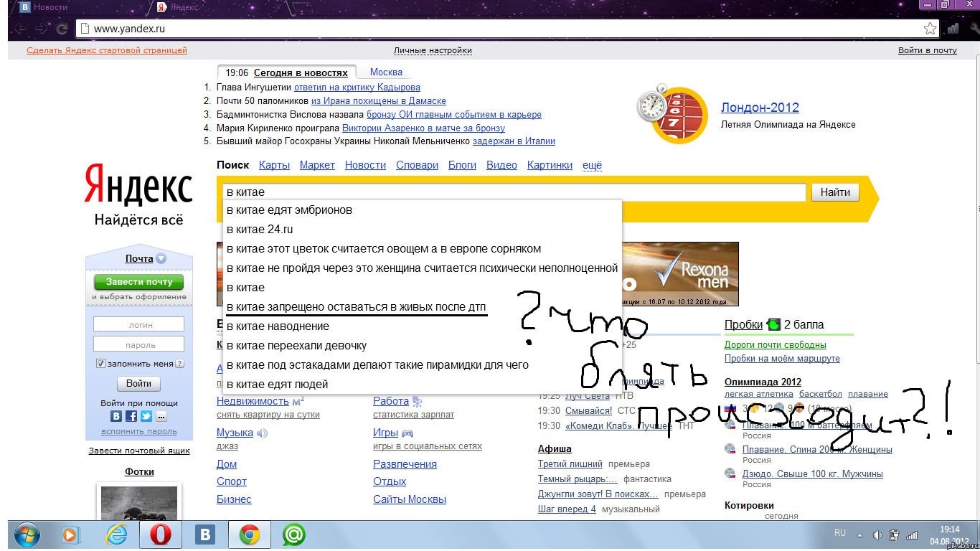
Task: Click the логин input field
Action: (139, 325)
